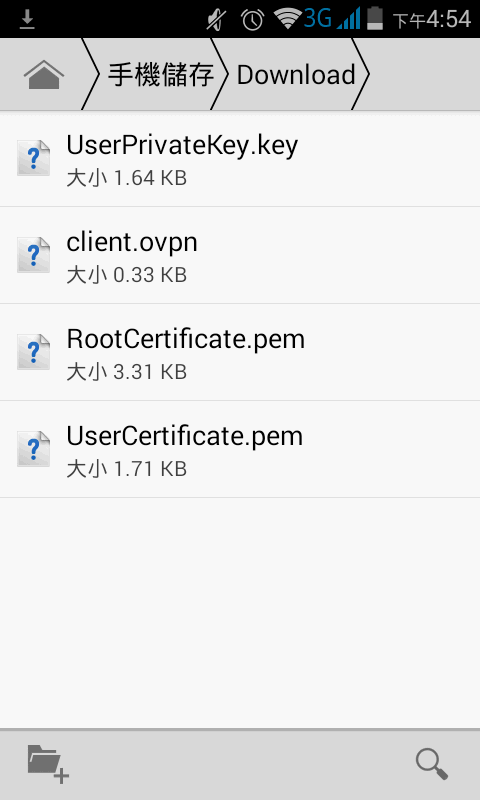This screenshot has width=480, height=800.
Task: Tap the Wi-Fi status icon
Action: coord(287,19)
